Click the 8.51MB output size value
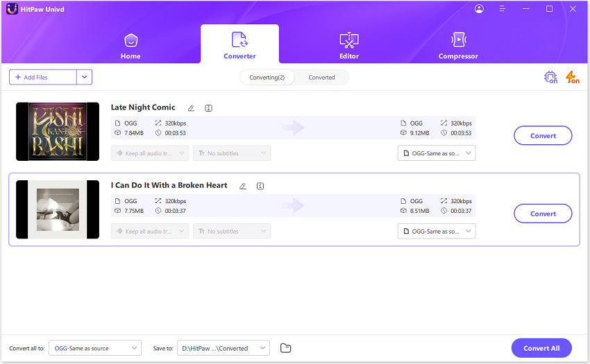The image size is (590, 364). [419, 211]
